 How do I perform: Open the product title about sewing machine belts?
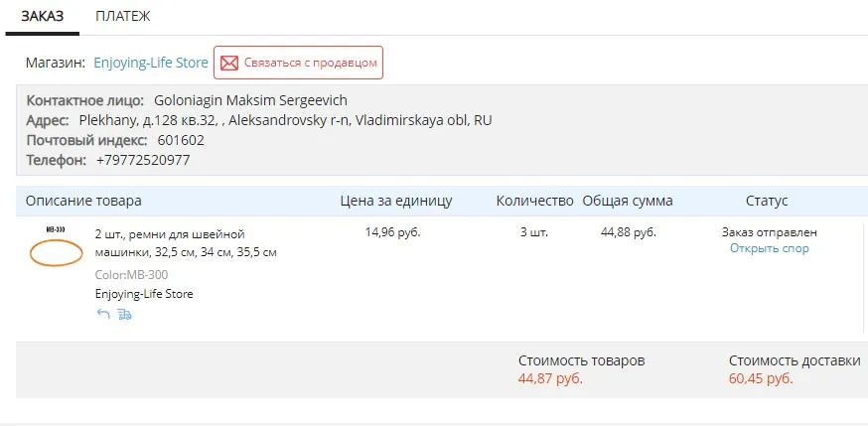[185, 243]
